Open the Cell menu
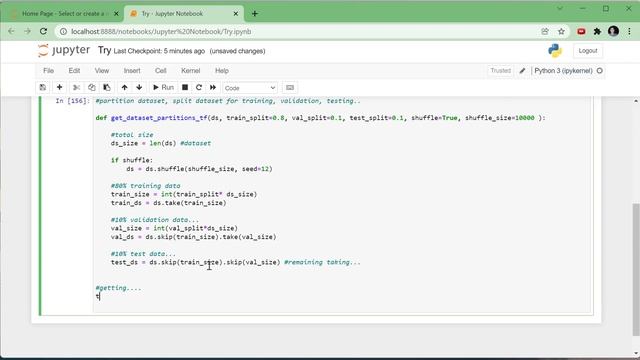The image size is (640, 360). [x=160, y=71]
